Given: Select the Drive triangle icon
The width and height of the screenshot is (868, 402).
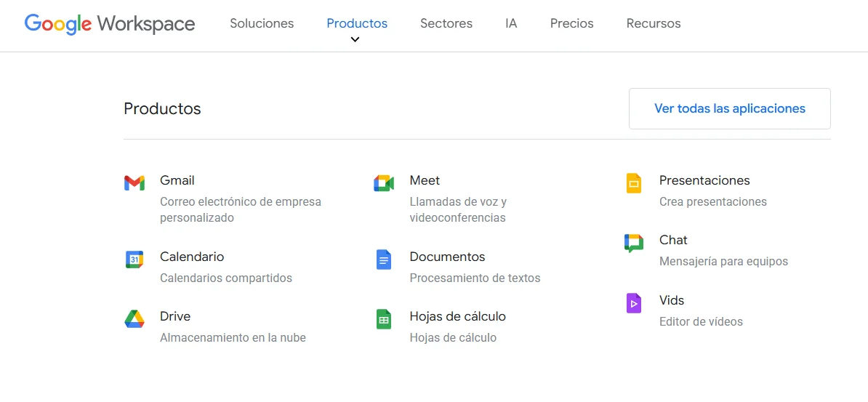Looking at the screenshot, I should click(x=134, y=319).
